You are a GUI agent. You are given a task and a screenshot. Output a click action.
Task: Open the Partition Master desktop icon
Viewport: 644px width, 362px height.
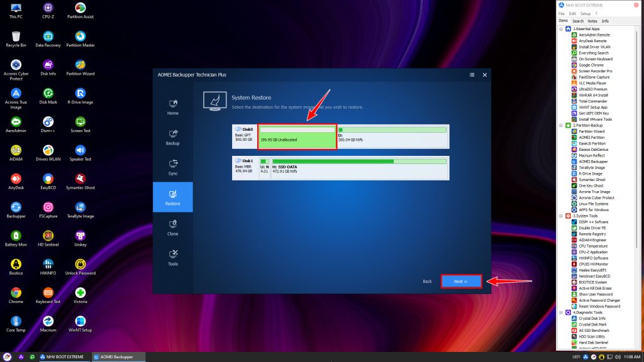[80, 40]
